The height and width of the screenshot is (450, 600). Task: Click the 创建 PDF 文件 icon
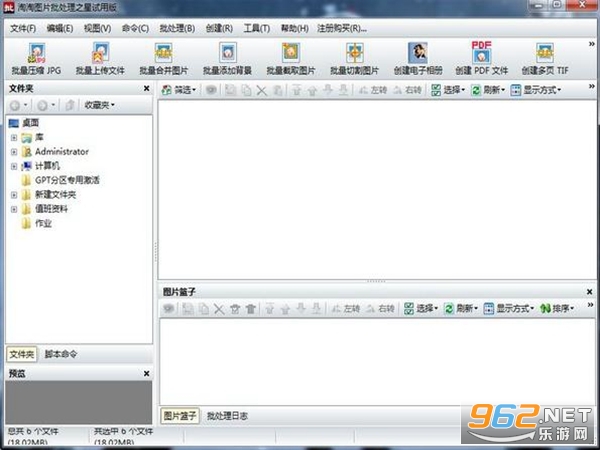click(x=481, y=59)
